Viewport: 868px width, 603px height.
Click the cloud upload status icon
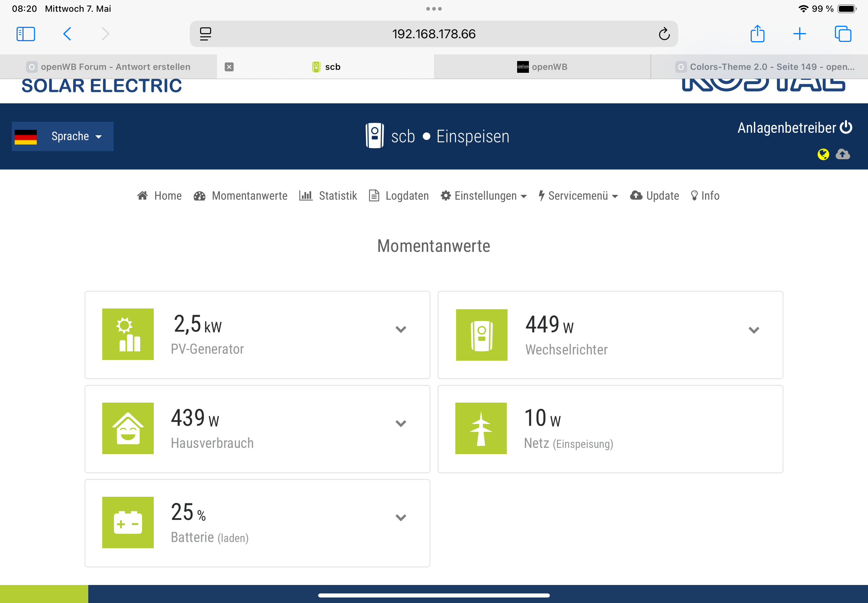pos(843,154)
